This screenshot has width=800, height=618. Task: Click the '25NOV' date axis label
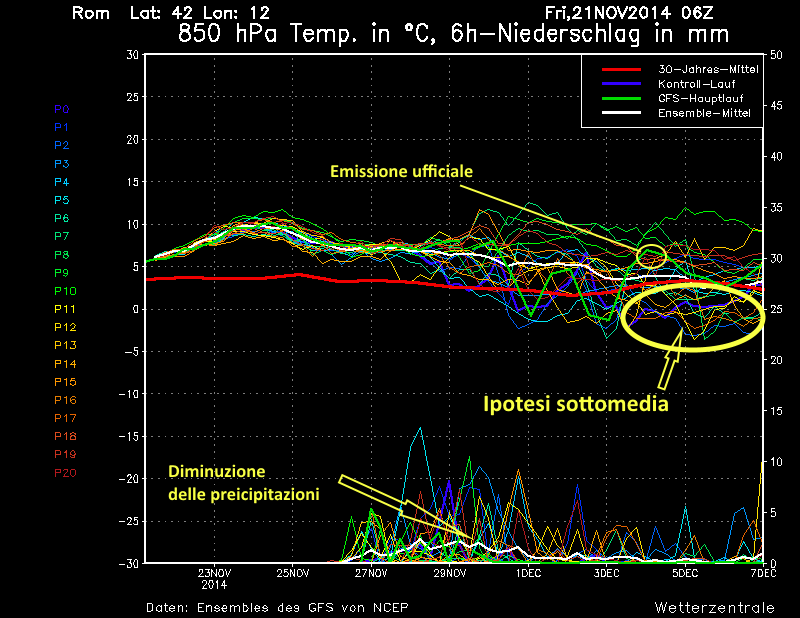point(293,574)
